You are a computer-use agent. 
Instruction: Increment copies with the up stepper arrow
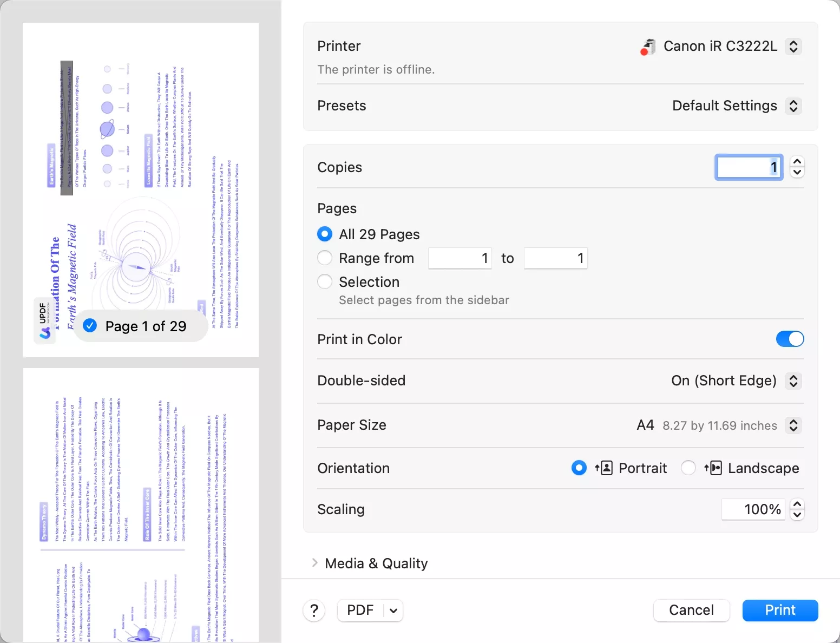797,161
